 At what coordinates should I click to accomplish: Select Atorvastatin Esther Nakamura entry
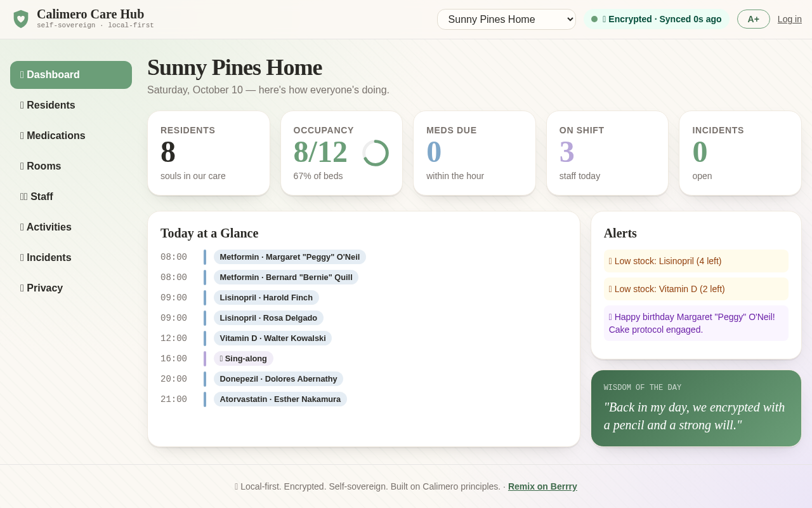(280, 399)
